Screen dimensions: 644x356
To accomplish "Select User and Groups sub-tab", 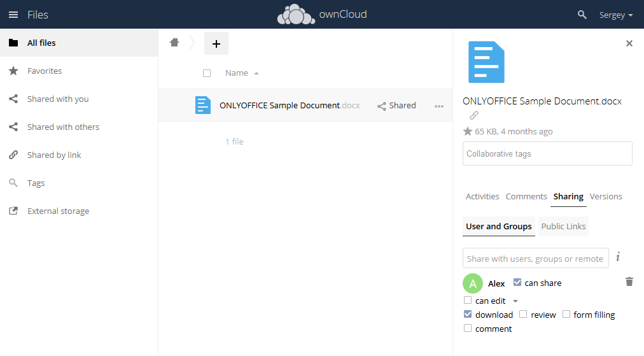I will pos(499,227).
